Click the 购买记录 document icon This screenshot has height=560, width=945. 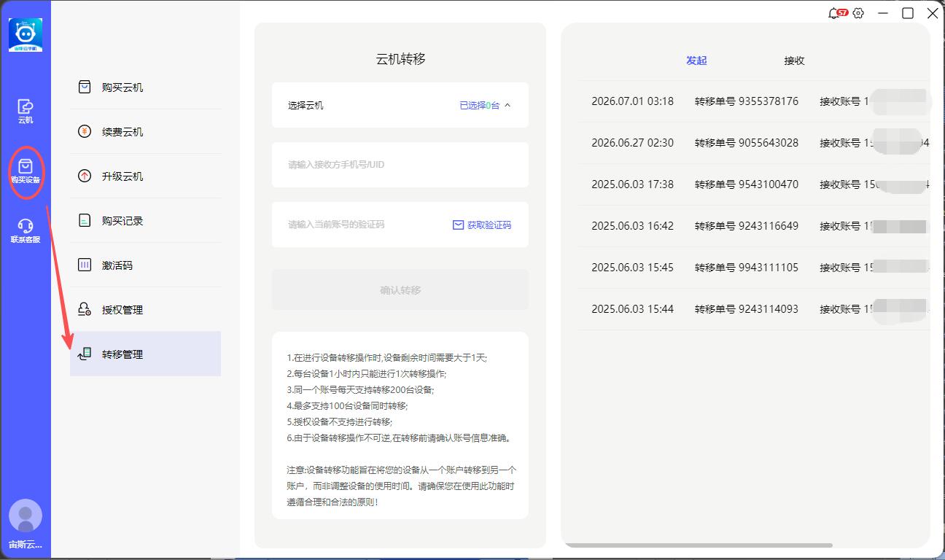pyautogui.click(x=85, y=220)
